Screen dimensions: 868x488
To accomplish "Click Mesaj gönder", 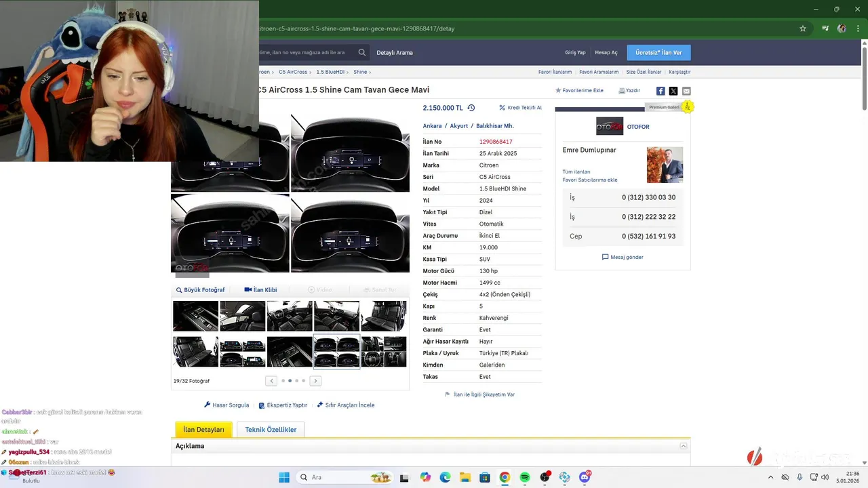I will [623, 257].
